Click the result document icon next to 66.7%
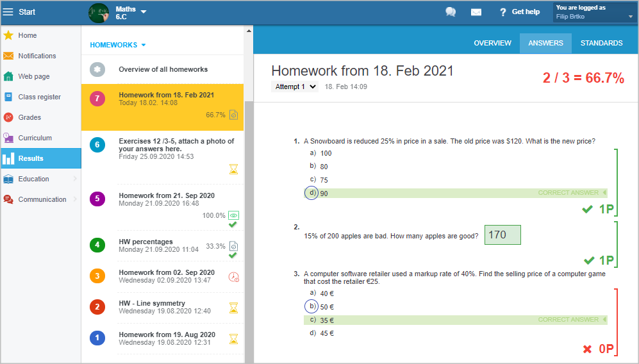 [233, 115]
